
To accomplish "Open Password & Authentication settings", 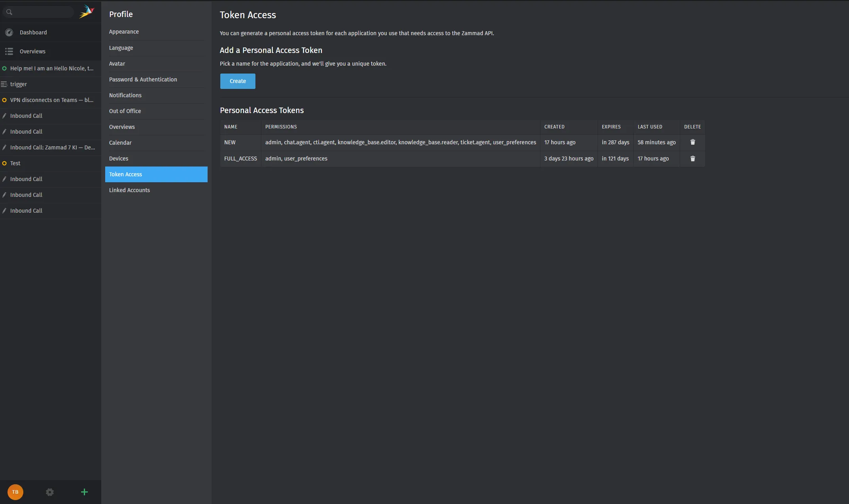I will pyautogui.click(x=156, y=79).
